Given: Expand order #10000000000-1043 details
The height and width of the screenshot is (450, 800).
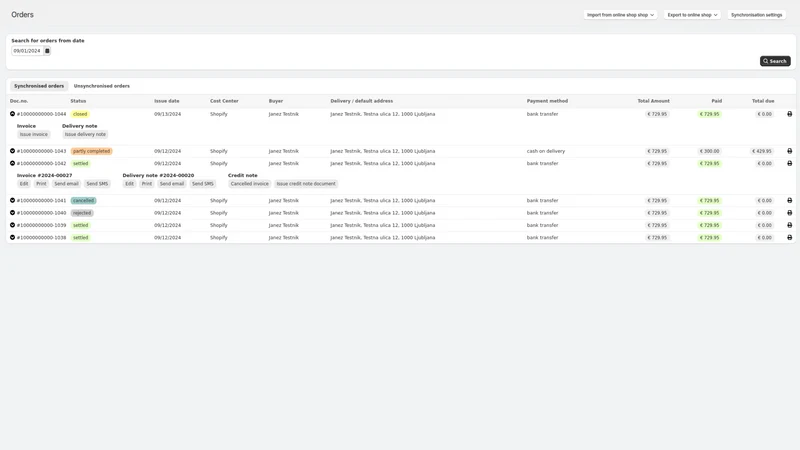Looking at the screenshot, I should (x=12, y=151).
